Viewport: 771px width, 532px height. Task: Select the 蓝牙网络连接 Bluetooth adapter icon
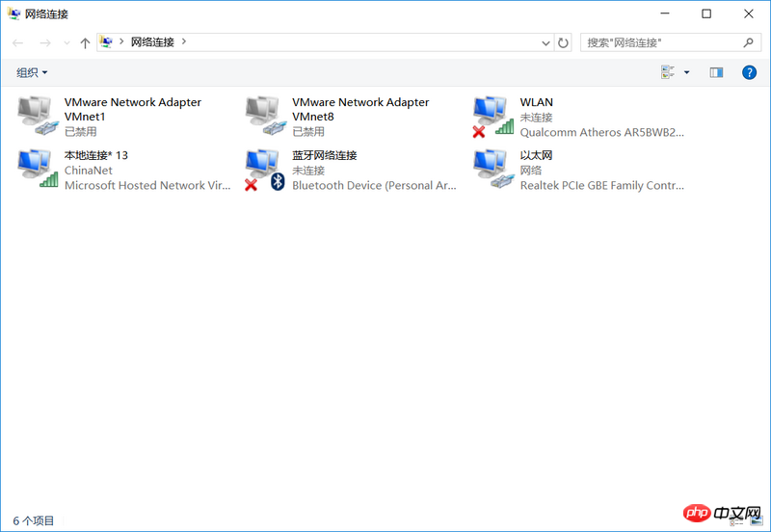[x=266, y=171]
